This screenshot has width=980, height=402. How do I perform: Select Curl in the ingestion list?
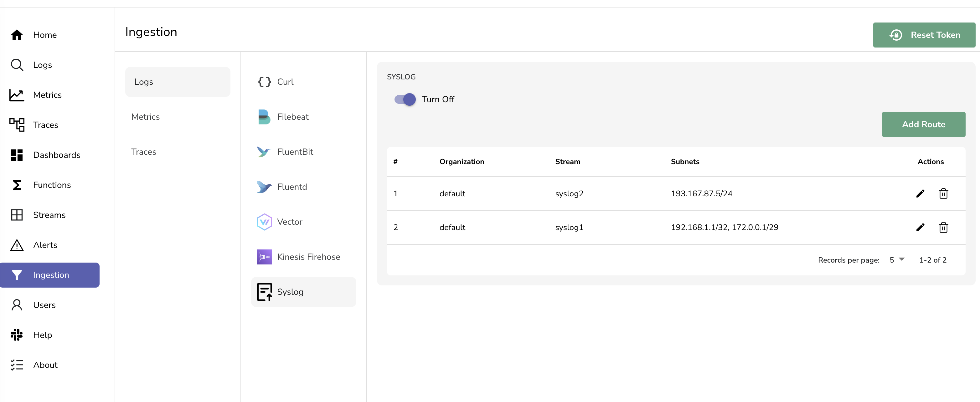click(x=285, y=82)
